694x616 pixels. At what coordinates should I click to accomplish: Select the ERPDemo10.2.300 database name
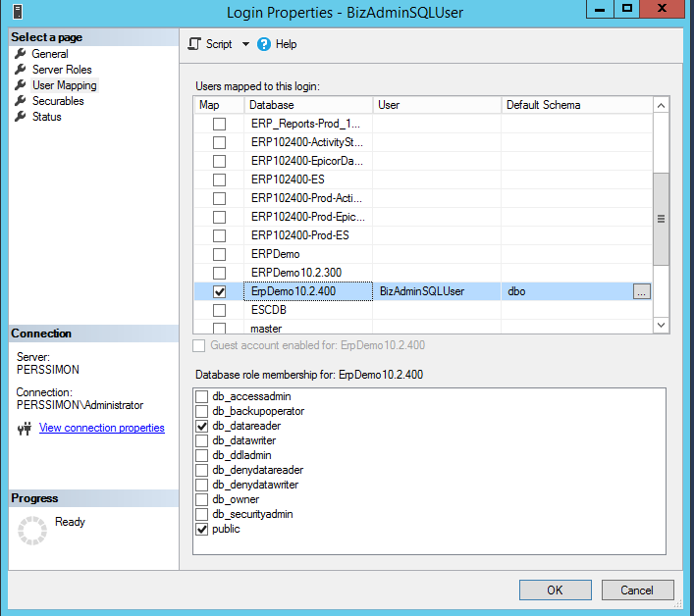point(296,273)
